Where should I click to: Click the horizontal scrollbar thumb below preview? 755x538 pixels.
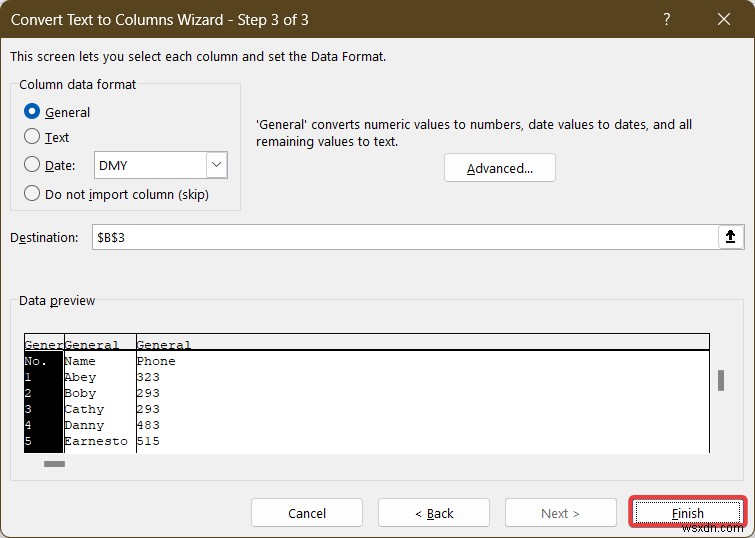pos(54,464)
